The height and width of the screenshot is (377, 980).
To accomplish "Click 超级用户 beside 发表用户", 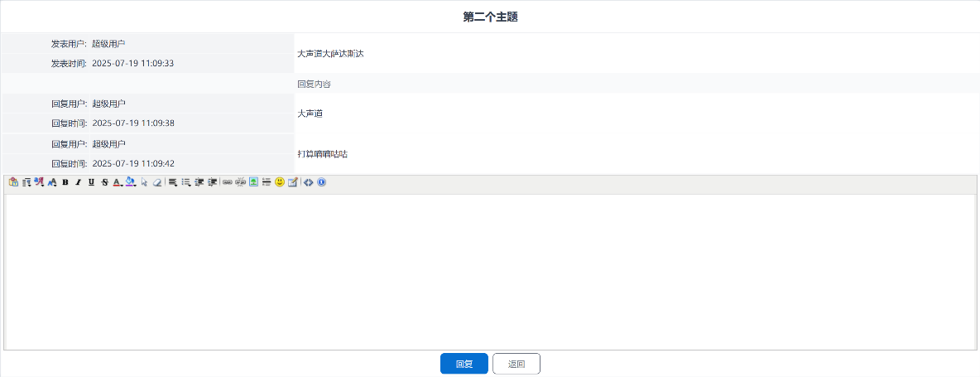I will tap(108, 44).
